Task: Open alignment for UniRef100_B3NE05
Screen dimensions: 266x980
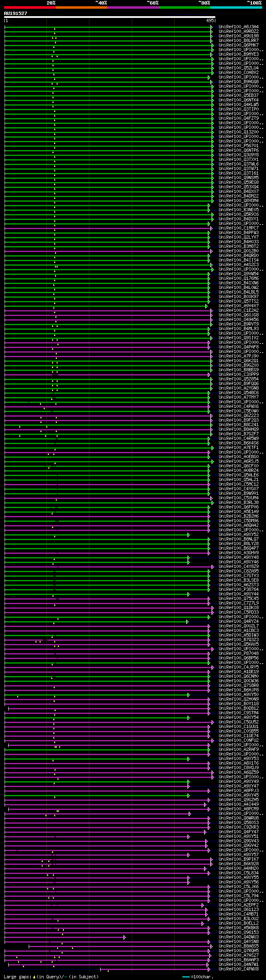Action: 239,210
